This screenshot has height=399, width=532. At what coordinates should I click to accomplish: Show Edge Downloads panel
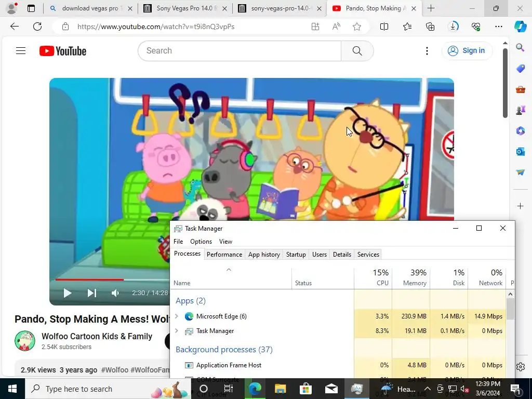tap(453, 26)
